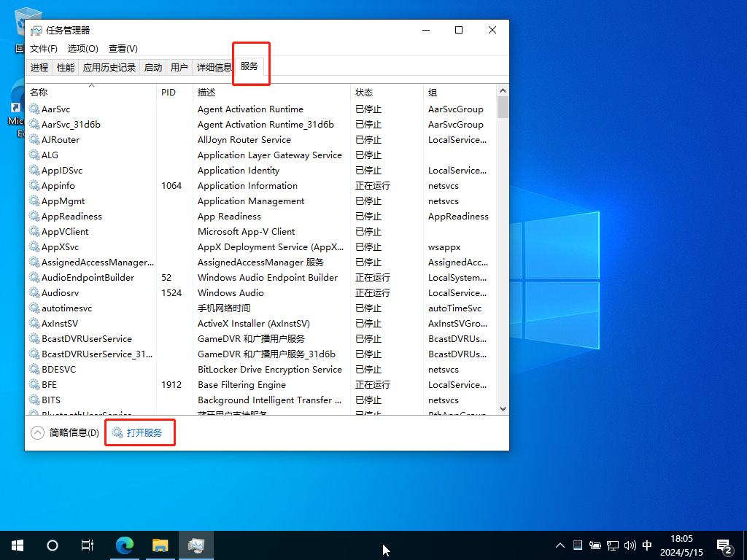Click the 打开服务 link
Image resolution: width=747 pixels, height=560 pixels.
pos(144,433)
